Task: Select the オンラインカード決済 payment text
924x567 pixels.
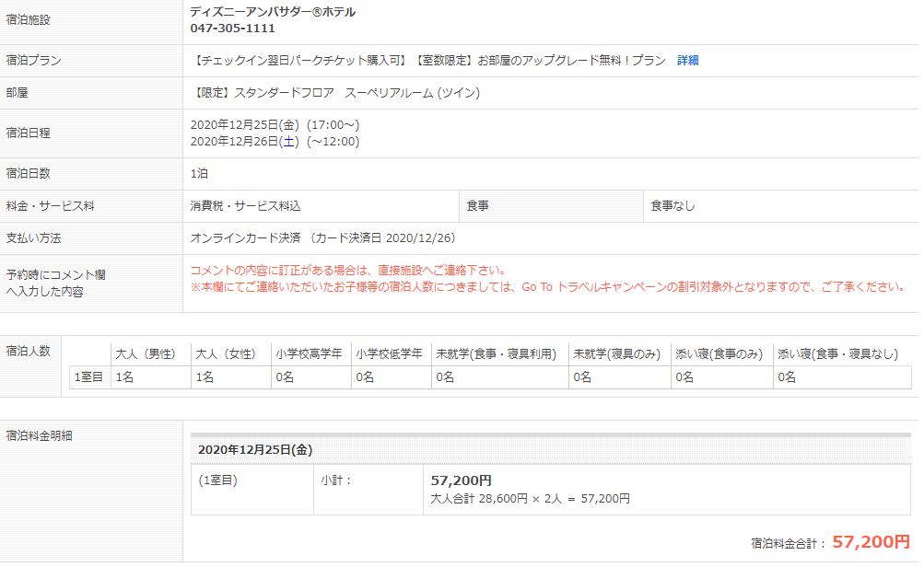Action: tap(245, 238)
